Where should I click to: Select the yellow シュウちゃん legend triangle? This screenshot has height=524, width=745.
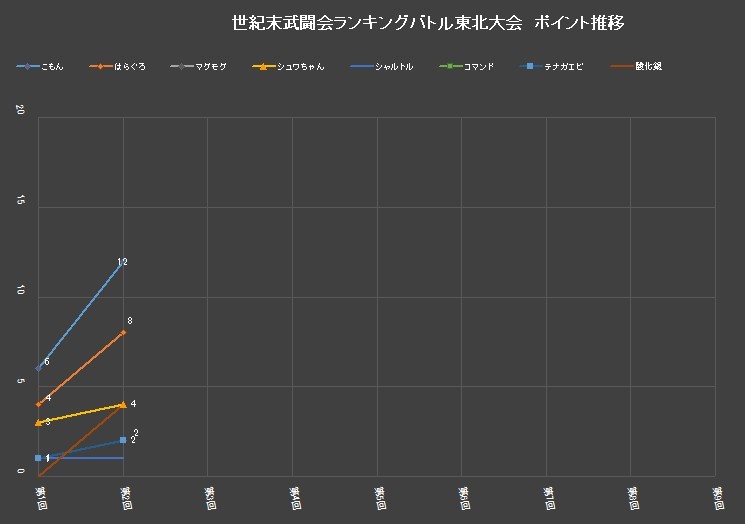(262, 67)
